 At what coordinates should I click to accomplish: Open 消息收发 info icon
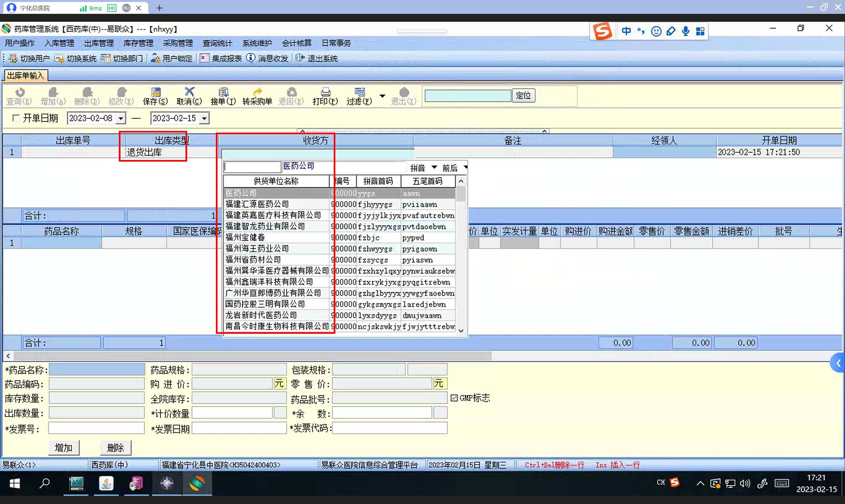click(x=251, y=58)
